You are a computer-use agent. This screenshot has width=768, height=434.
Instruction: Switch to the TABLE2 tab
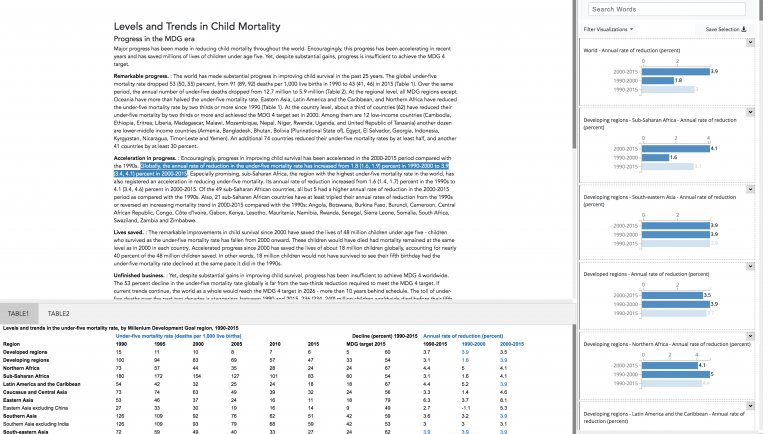pos(59,313)
